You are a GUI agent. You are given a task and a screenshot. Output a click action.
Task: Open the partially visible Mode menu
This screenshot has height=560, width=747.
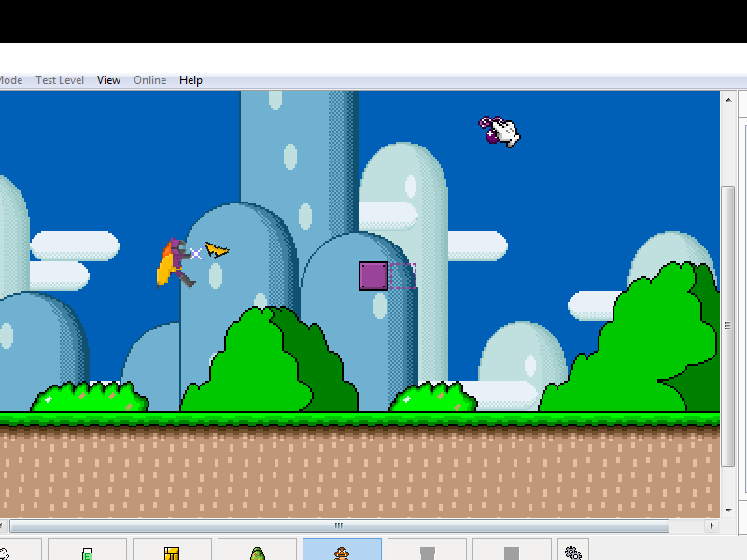tap(11, 80)
